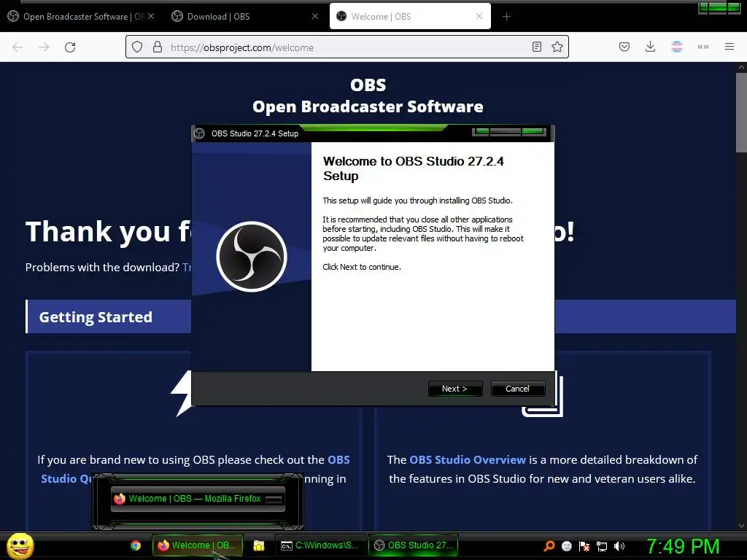Close the Download | OBS tab
This screenshot has width=747, height=560.
315,16
